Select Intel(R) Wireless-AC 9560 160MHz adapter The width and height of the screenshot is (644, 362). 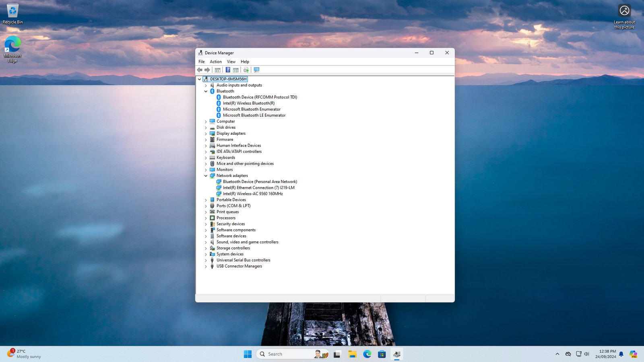tap(253, 194)
